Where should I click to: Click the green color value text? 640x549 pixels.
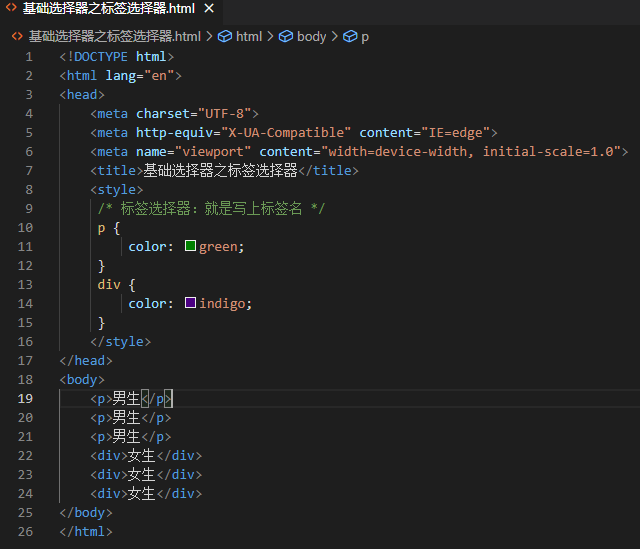pyautogui.click(x=218, y=247)
